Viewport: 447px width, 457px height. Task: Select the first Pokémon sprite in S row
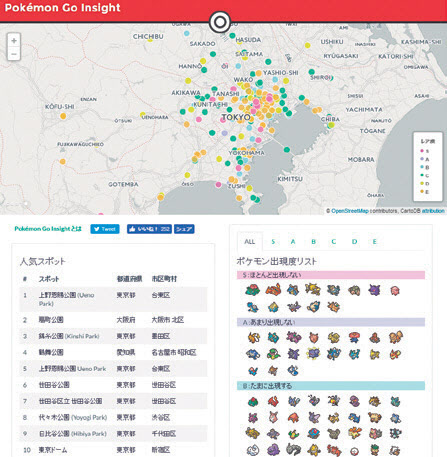[x=252, y=290]
